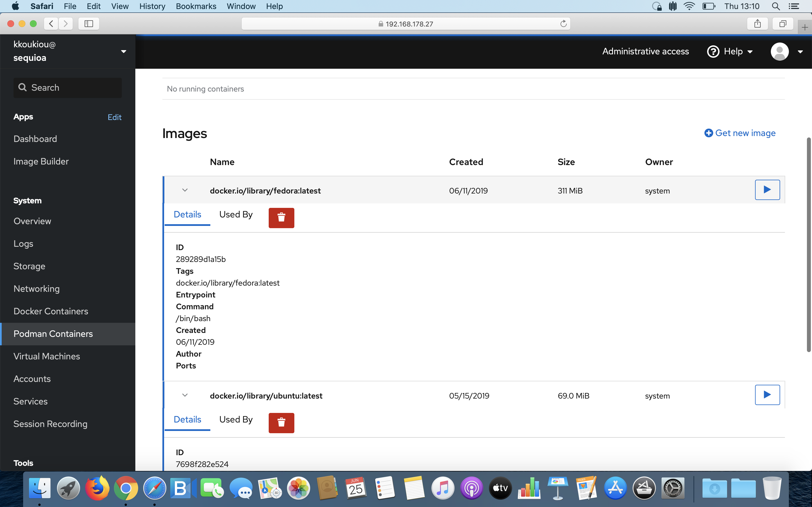The width and height of the screenshot is (812, 507).
Task: Open the Bookmarks menu in menu bar
Action: 196,6
